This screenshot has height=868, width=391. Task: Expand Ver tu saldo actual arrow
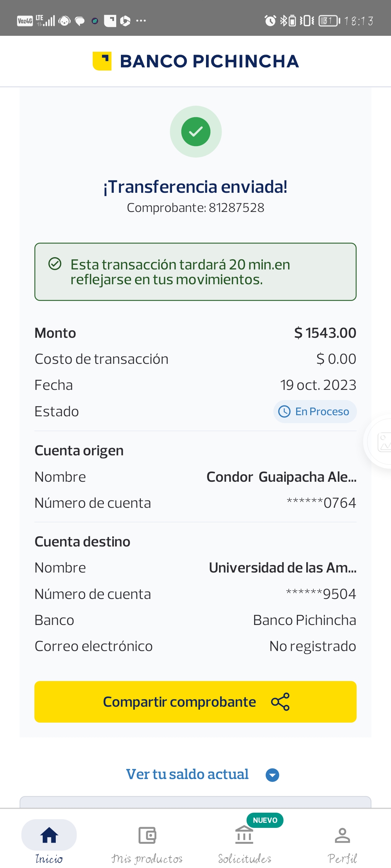click(272, 775)
